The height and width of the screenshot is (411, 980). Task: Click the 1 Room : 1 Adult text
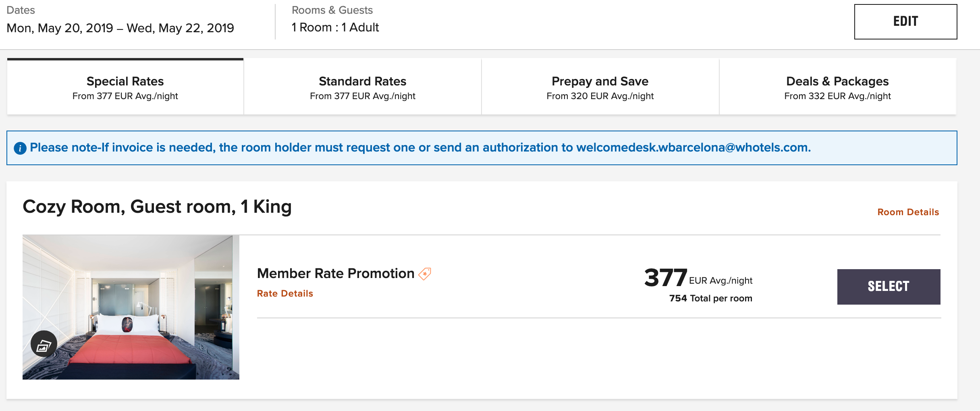point(335,27)
